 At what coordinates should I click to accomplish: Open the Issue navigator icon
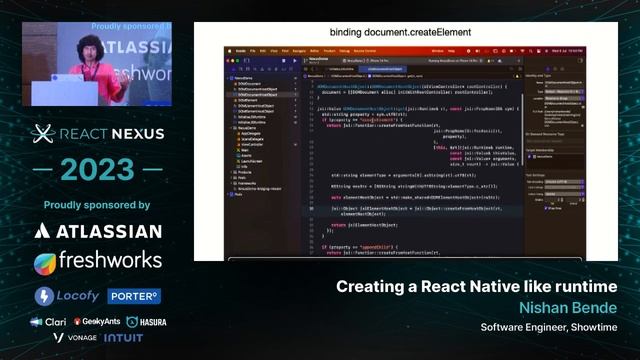click(x=262, y=69)
